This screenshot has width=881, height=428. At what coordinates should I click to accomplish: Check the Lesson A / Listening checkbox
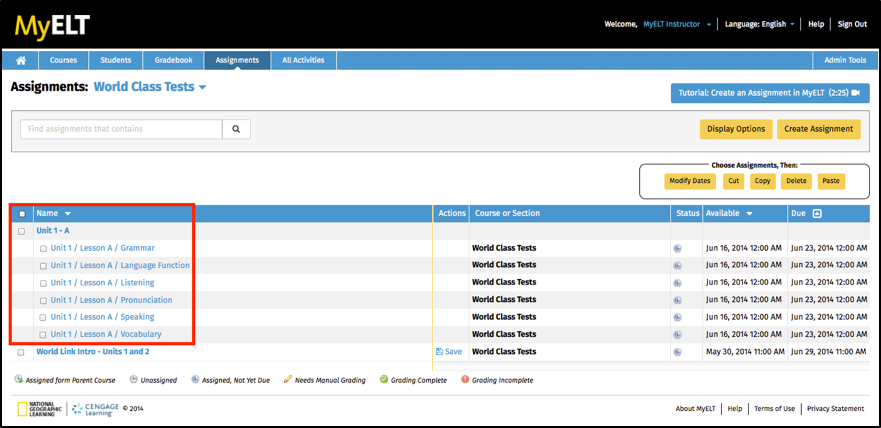click(x=43, y=283)
